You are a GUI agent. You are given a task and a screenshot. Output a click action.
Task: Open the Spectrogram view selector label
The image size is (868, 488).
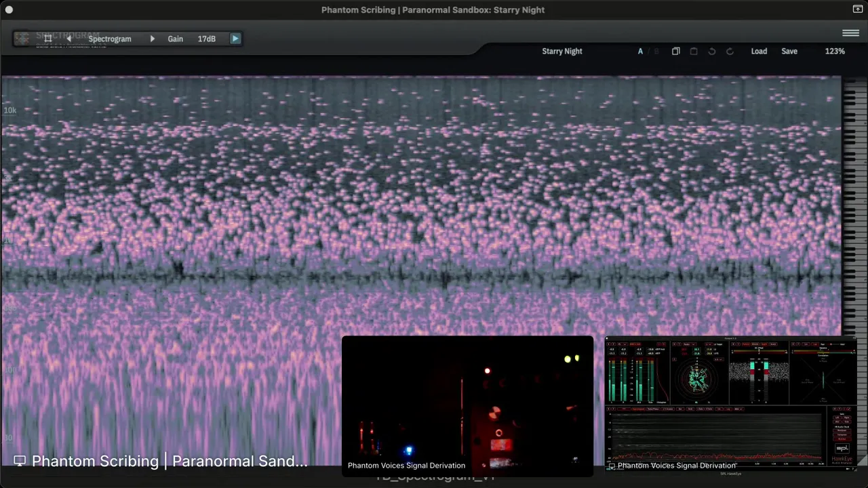coord(110,39)
